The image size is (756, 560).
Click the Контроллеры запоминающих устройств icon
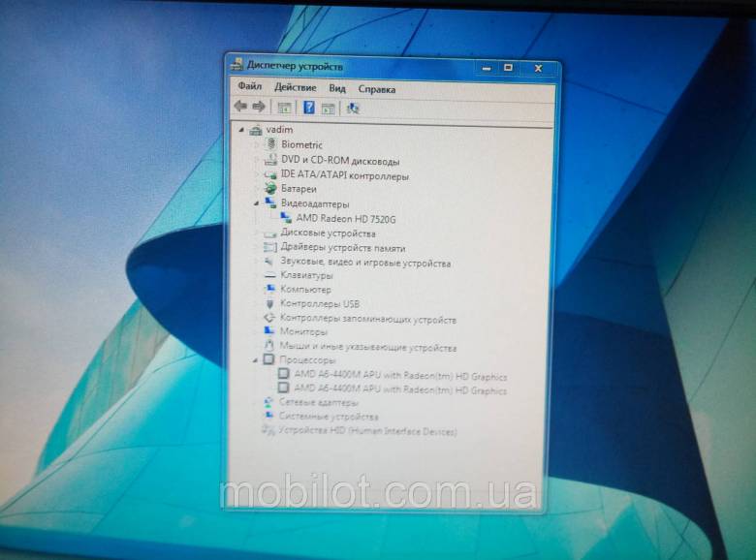pyautogui.click(x=269, y=318)
